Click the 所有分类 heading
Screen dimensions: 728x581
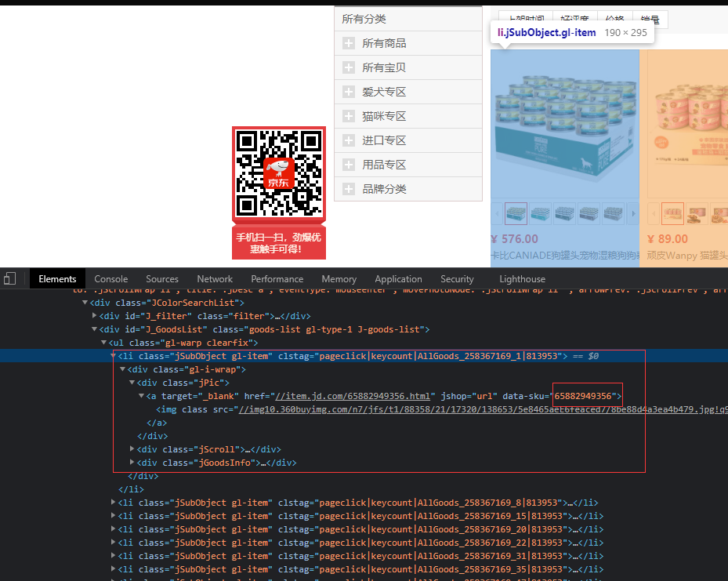[x=364, y=19]
